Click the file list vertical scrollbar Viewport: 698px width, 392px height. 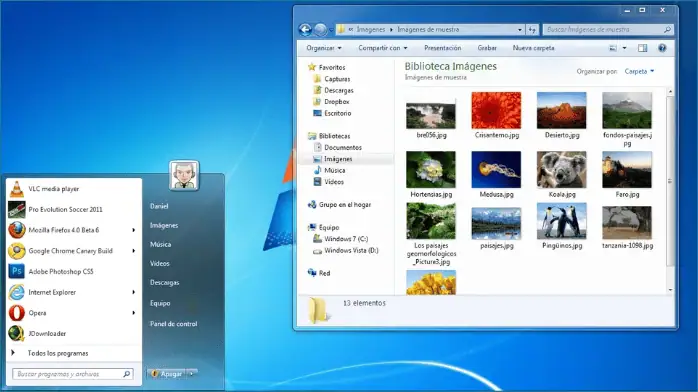point(670,181)
